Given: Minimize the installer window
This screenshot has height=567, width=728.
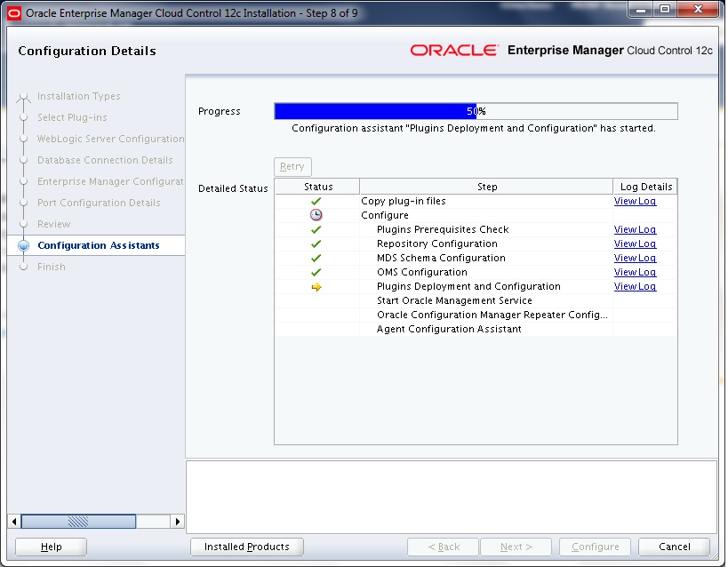Looking at the screenshot, I should coord(641,9).
